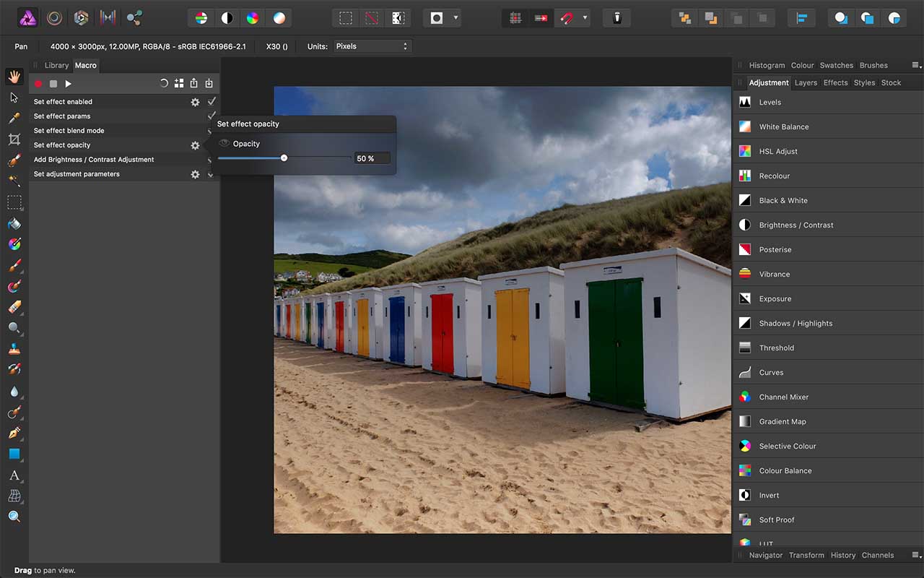Select the Crop tool
Screen dimensions: 924x578
[14, 139]
